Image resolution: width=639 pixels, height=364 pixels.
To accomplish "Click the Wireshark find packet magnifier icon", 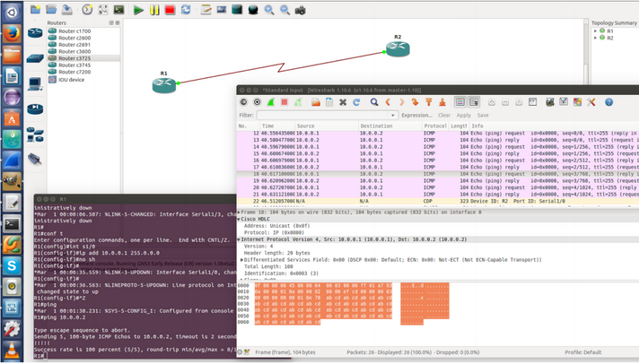I will pyautogui.click(x=374, y=102).
